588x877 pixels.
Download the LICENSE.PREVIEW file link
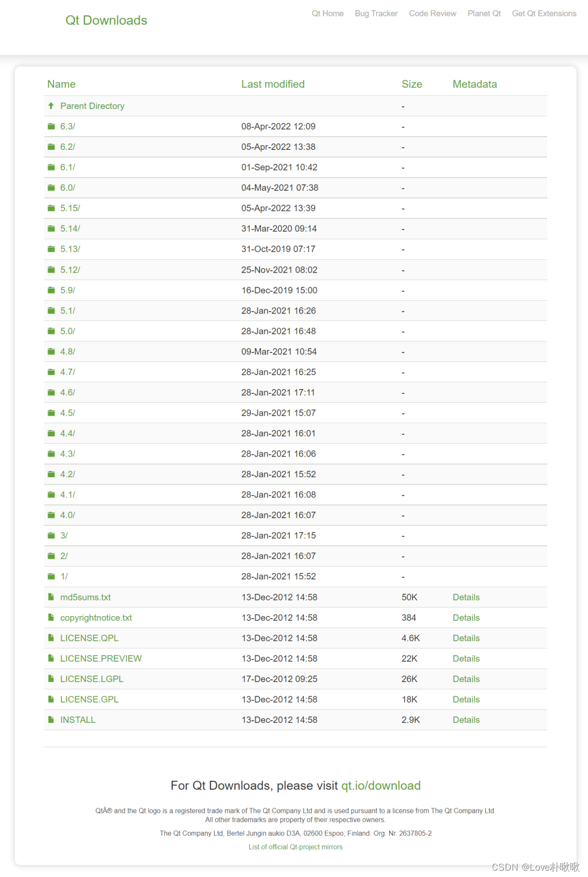pyautogui.click(x=101, y=659)
